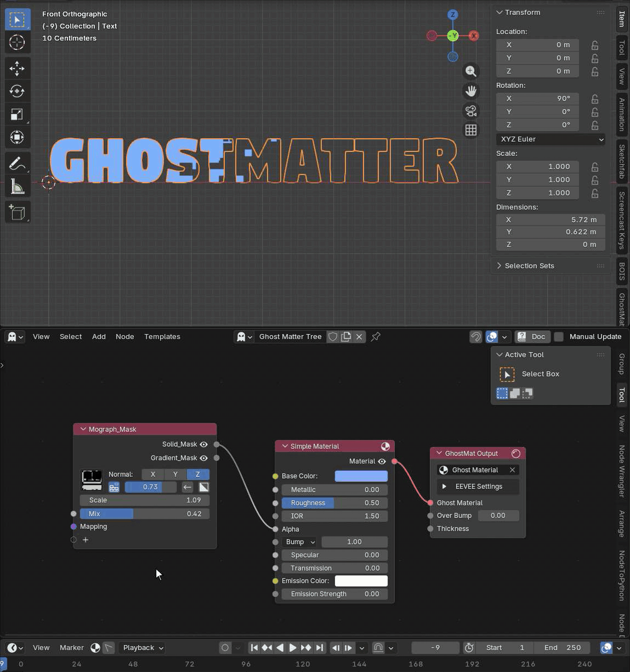The image size is (630, 672).
Task: Open the XYZ Euler rotation mode dropdown
Action: [x=550, y=139]
